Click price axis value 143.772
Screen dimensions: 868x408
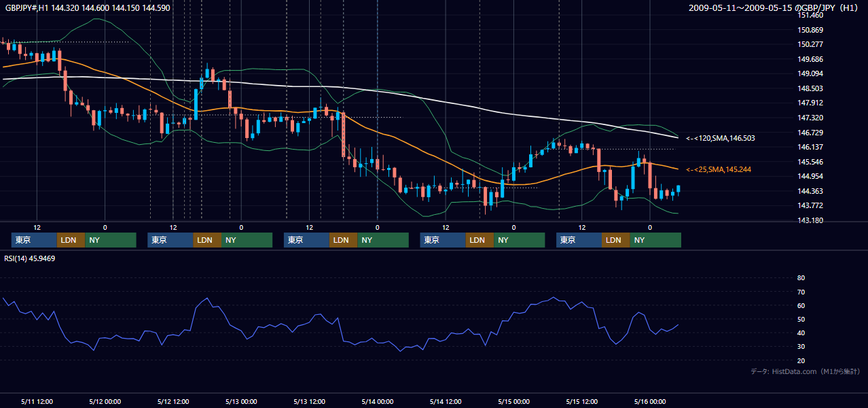(x=810, y=205)
